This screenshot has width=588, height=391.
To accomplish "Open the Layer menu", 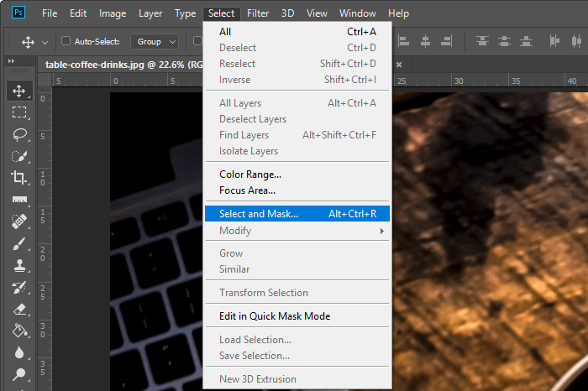I will pyautogui.click(x=150, y=13).
